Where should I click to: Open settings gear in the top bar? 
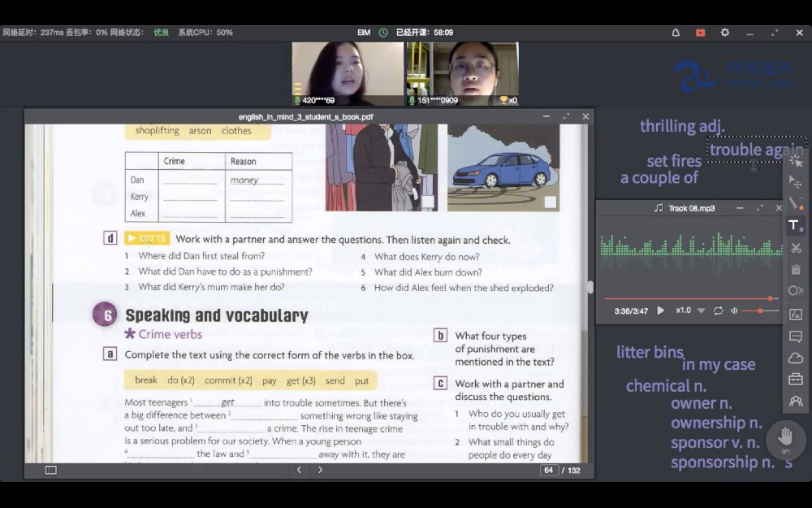pos(725,33)
